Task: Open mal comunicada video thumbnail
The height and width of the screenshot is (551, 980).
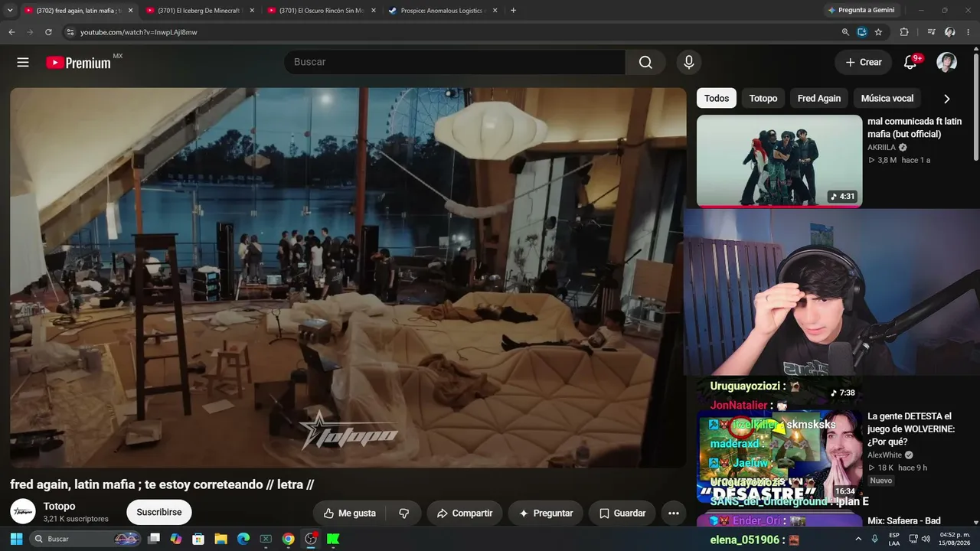Action: [779, 161]
